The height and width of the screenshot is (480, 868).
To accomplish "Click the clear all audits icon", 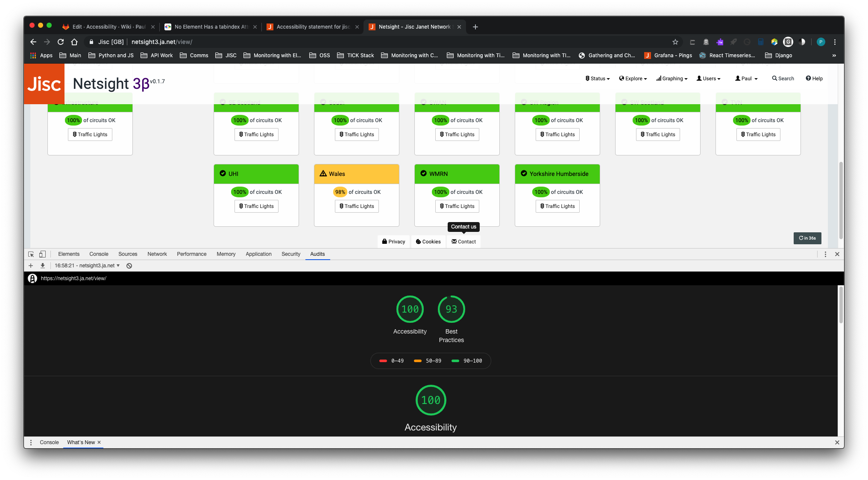I will click(x=129, y=266).
